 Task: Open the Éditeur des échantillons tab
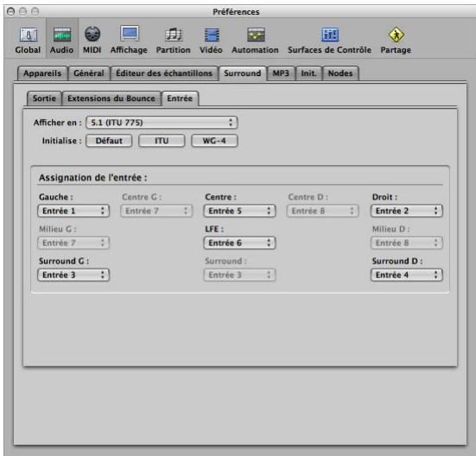coord(164,73)
